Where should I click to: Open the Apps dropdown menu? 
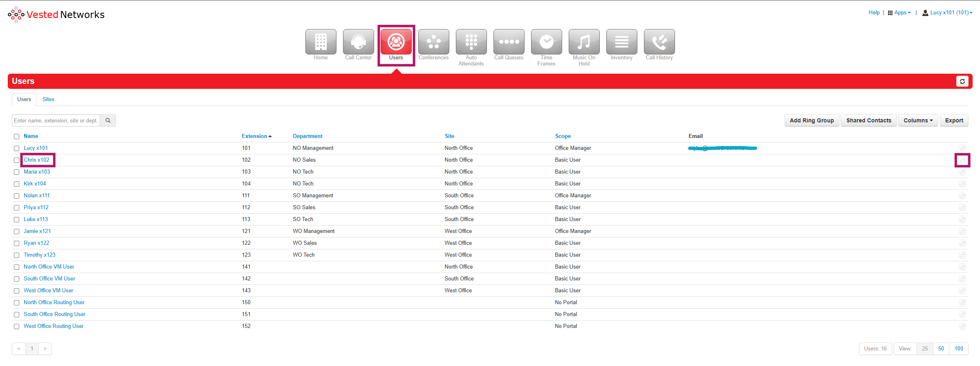[x=899, y=13]
